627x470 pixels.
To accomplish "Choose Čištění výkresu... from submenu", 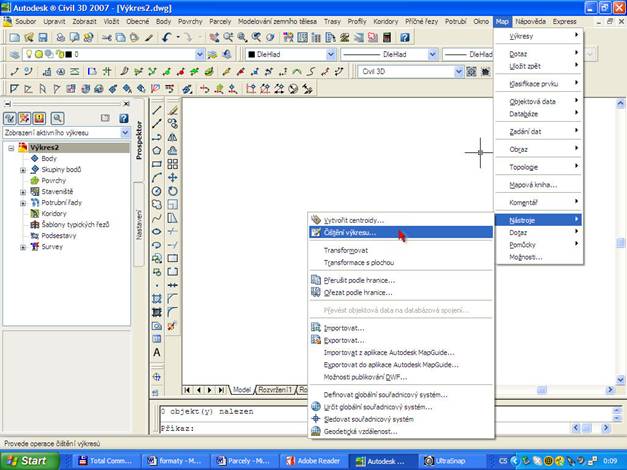I will pos(401,232).
